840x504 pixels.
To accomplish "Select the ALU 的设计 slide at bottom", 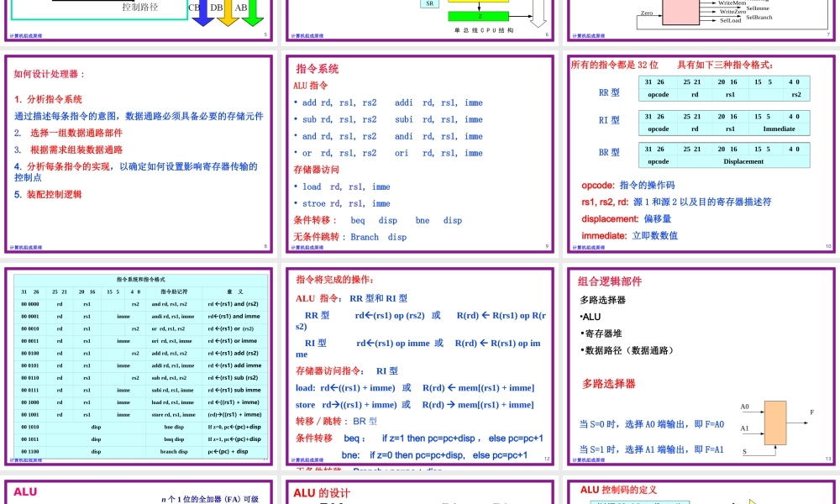I will pos(420,491).
